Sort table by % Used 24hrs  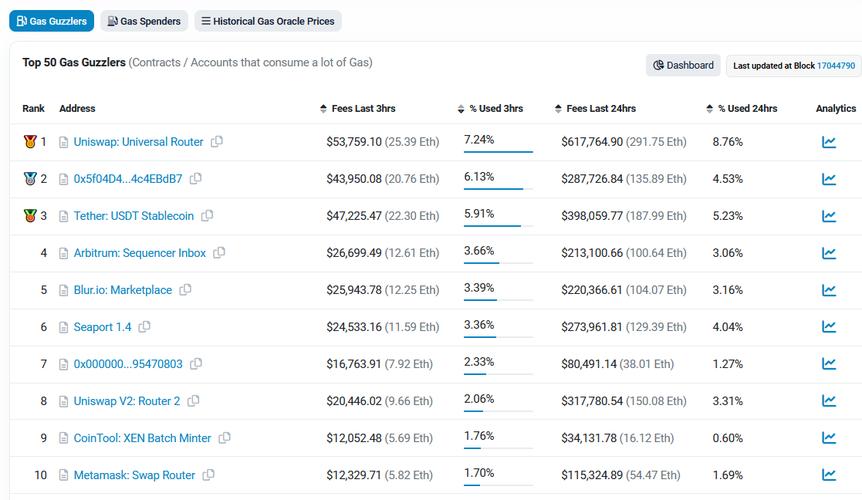[x=746, y=108]
